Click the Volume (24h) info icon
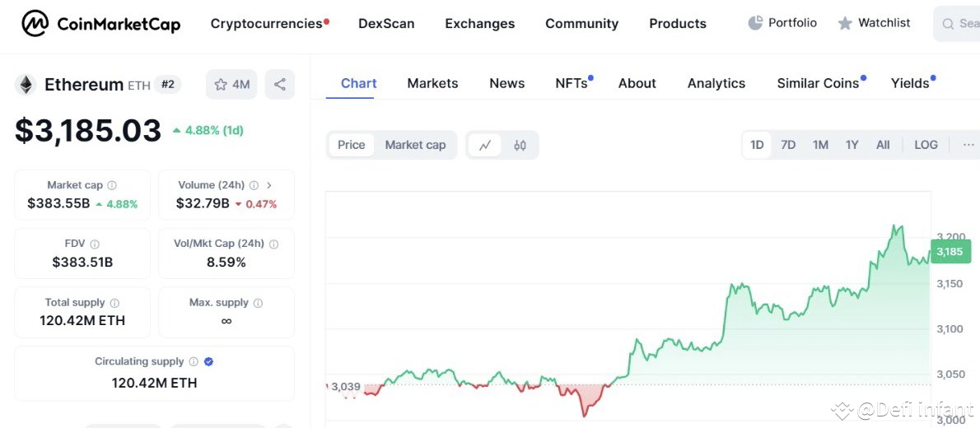The image size is (980, 428). pos(254,185)
